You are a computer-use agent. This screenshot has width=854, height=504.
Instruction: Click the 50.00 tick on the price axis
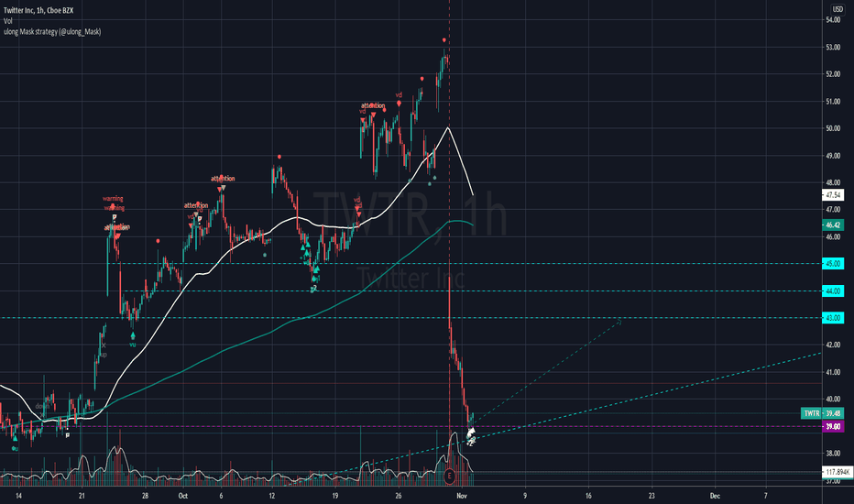(x=833, y=128)
